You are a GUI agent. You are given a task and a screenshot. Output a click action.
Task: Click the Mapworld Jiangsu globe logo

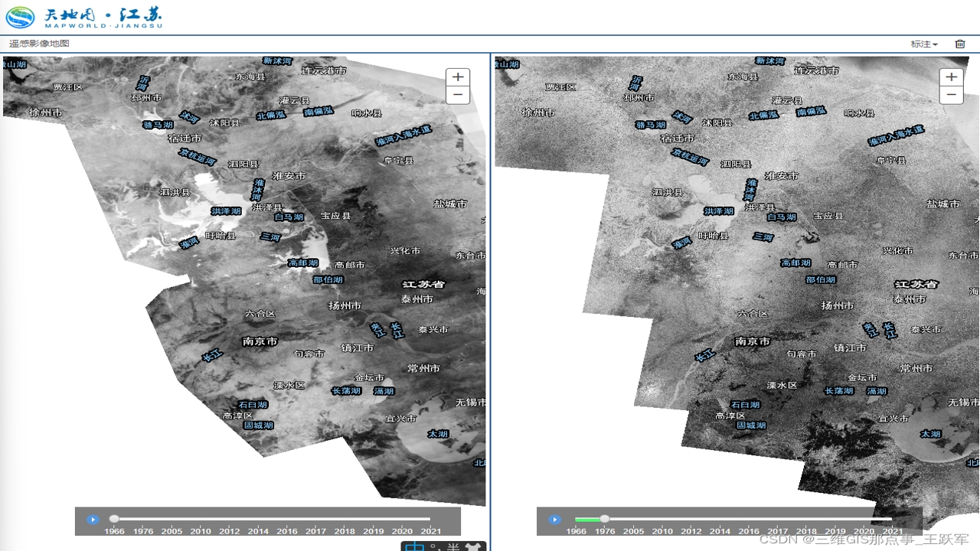(21, 17)
